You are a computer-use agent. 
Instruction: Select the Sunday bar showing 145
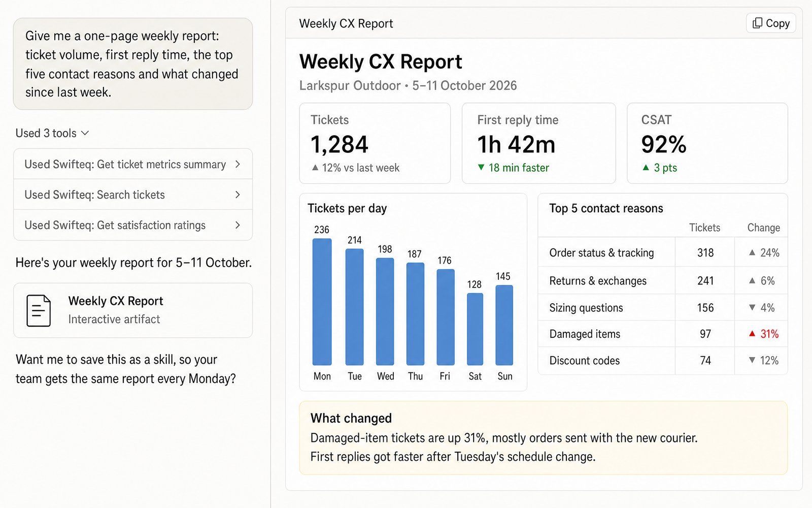point(504,325)
